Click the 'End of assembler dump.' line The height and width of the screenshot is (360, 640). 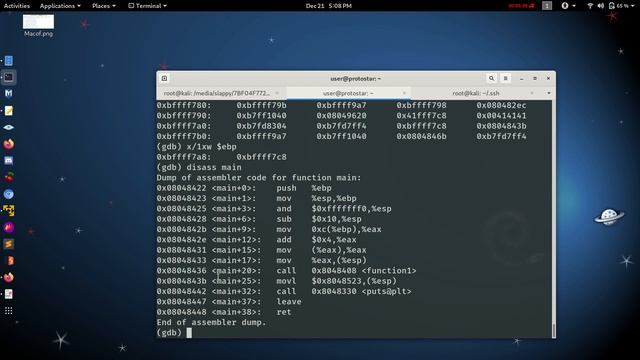tap(211, 322)
